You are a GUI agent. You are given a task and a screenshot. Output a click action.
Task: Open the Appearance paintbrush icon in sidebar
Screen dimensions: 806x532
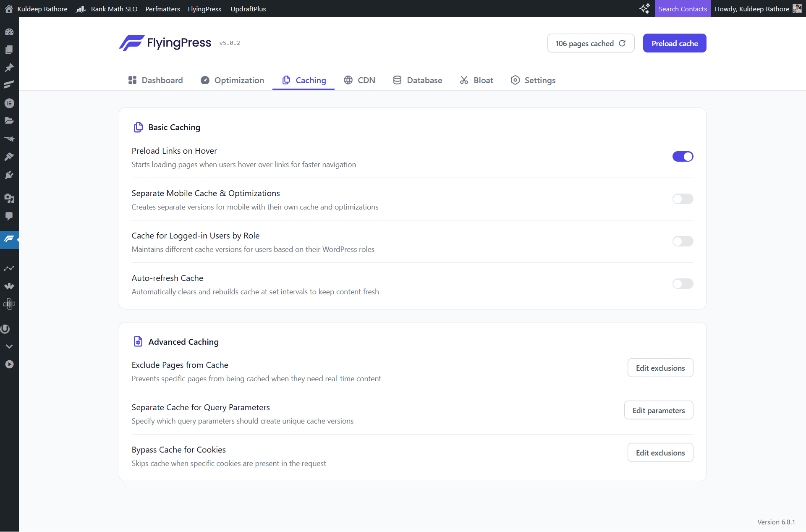[9, 157]
